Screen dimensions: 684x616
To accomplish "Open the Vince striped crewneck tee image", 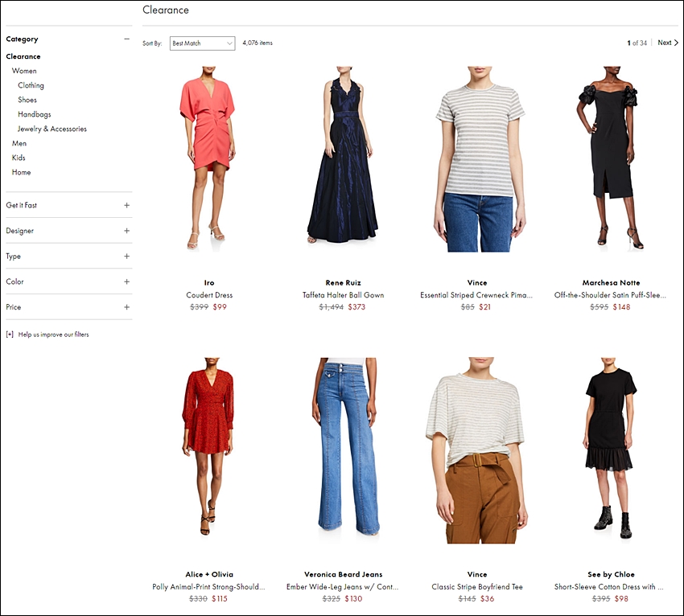I will pyautogui.click(x=478, y=159).
